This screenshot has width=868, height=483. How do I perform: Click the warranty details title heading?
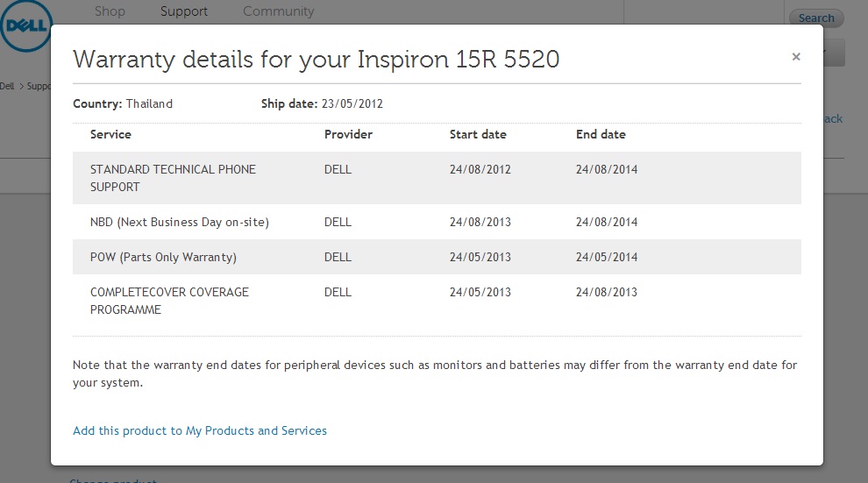[x=316, y=59]
